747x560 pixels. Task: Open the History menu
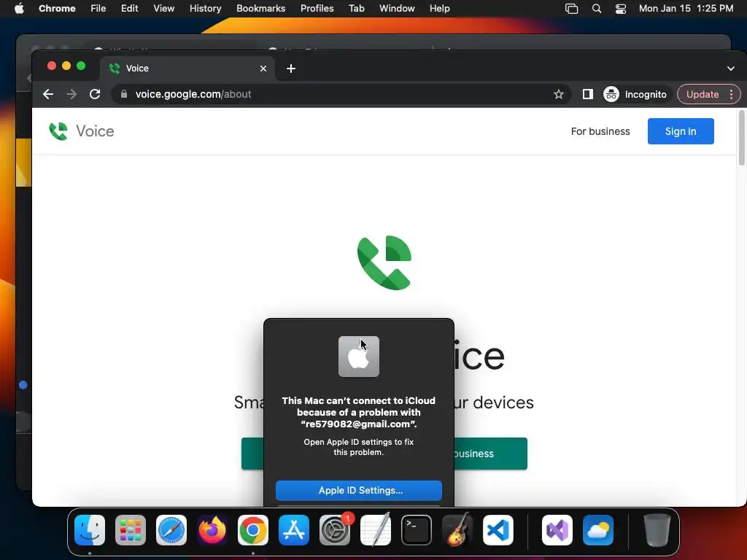(205, 9)
